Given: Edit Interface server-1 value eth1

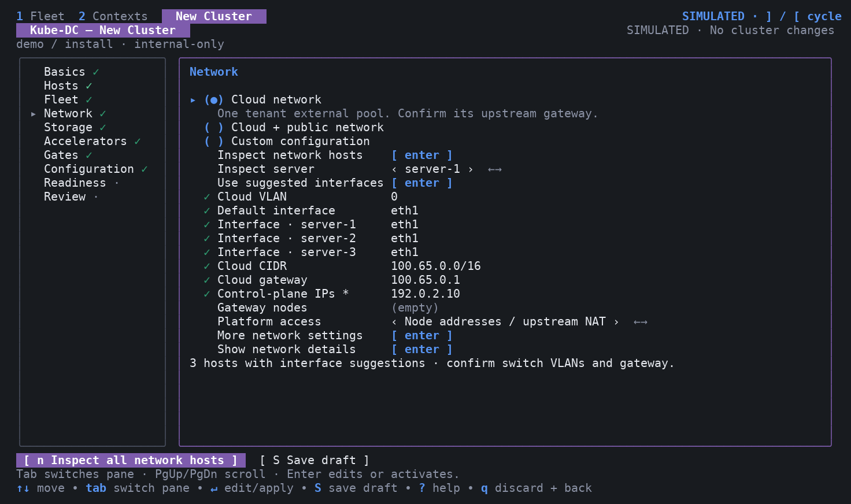Looking at the screenshot, I should click(x=405, y=224).
